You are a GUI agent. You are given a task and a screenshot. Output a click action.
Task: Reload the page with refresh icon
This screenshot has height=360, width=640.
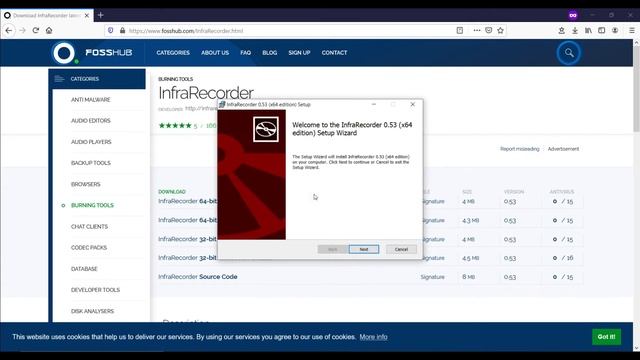(36, 31)
